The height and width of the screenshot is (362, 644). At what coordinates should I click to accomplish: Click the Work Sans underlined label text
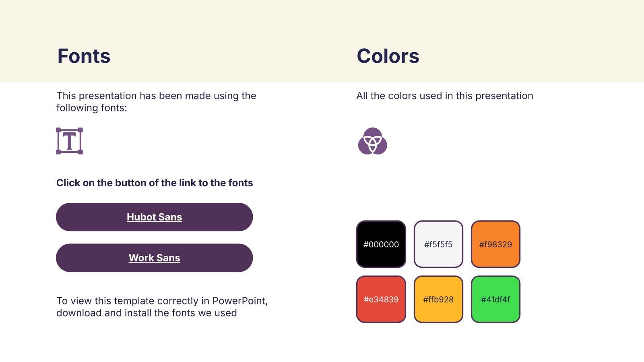[154, 258]
